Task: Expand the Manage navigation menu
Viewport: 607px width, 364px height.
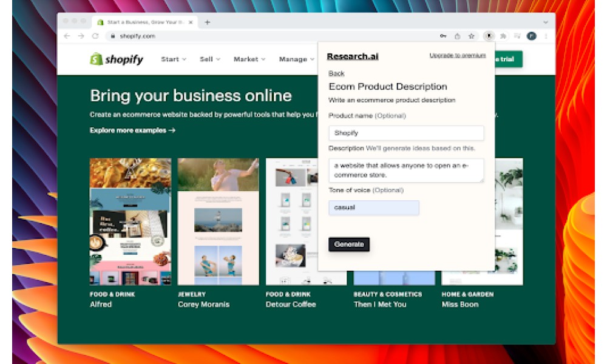Action: pyautogui.click(x=297, y=59)
